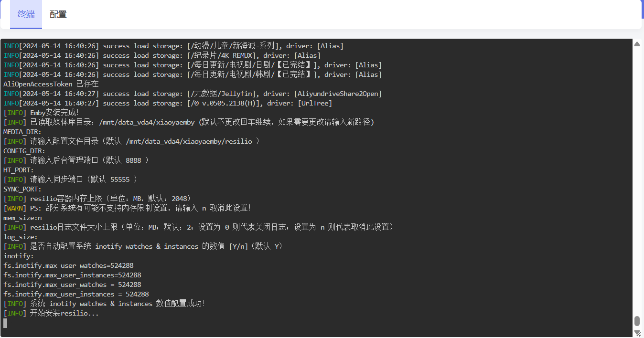
Task: Click the HT_PORT: prompt line
Action: pos(19,170)
